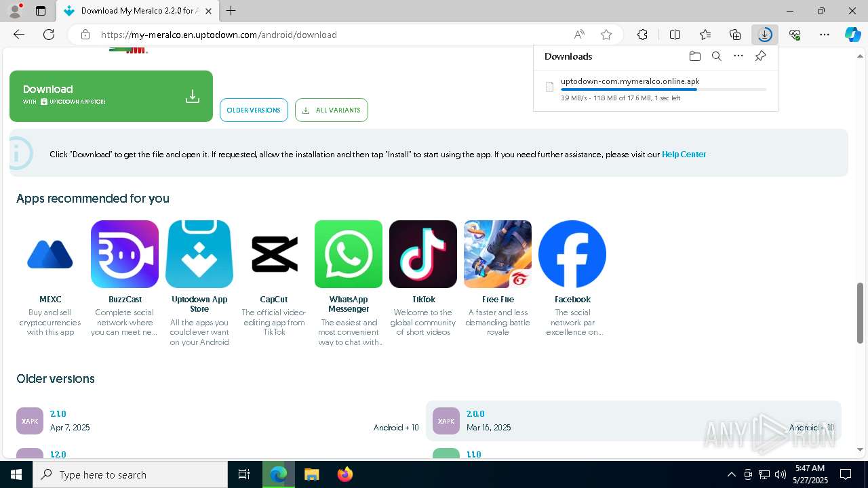Open the TikTok app icon
Screen dimensions: 868x488
coord(423,254)
